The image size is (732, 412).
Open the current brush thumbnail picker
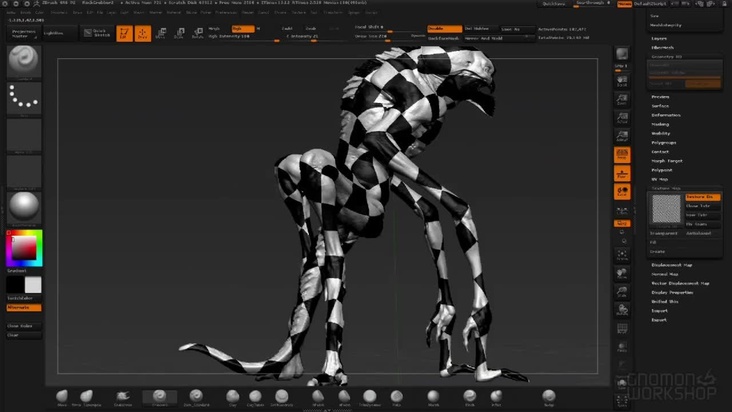pos(24,63)
